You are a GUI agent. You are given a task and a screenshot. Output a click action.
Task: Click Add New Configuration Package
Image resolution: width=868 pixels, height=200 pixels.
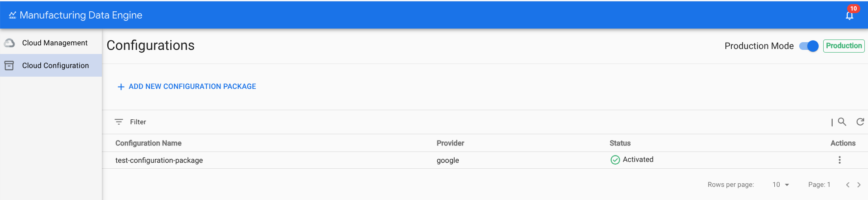[187, 87]
